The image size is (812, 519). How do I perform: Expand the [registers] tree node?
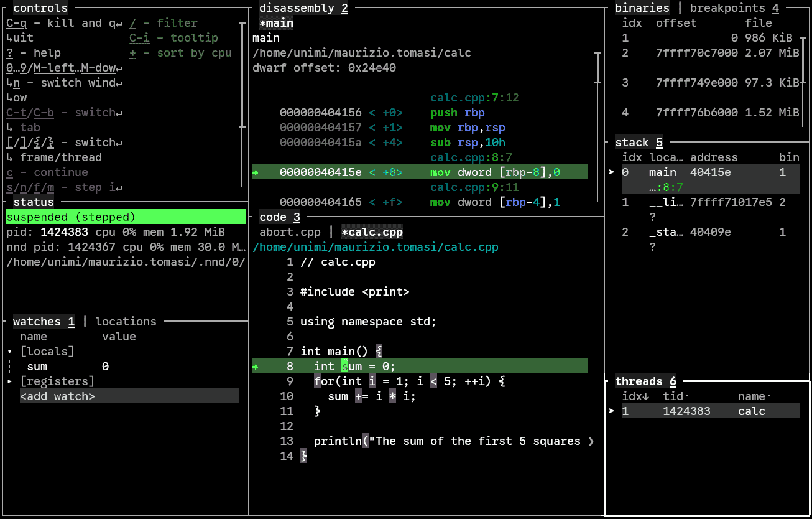10,381
